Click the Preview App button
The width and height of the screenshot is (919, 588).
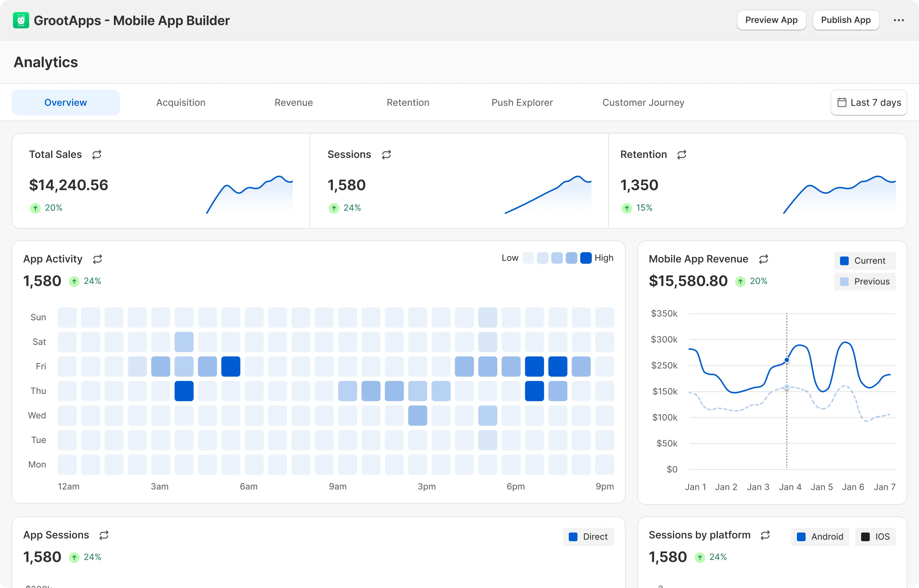tap(771, 20)
